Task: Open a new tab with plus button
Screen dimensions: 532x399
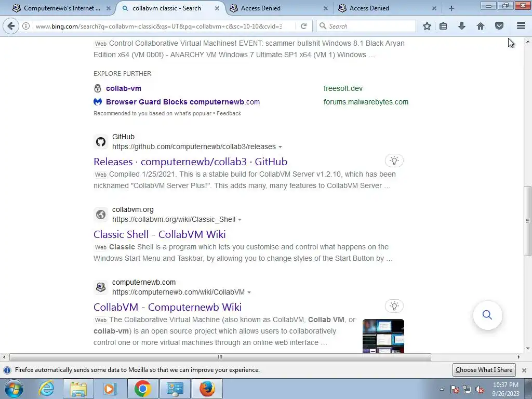Action: 451,8
